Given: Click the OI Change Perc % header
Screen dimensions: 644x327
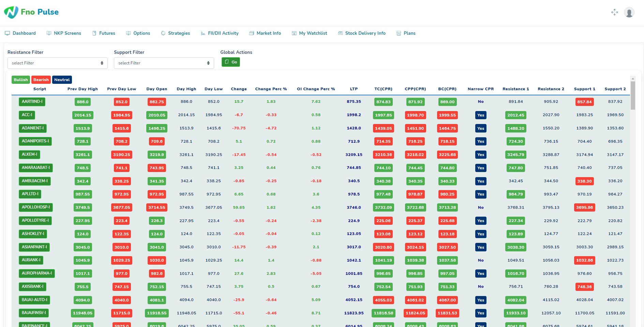Looking at the screenshot, I should pyautogui.click(x=316, y=89).
